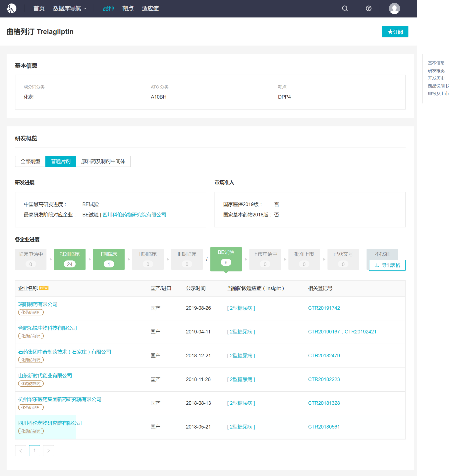The height and width of the screenshot is (476, 452).
Task: Click 2型糖尿病 indication in 瑞阳制药 row
Action: 241,308
